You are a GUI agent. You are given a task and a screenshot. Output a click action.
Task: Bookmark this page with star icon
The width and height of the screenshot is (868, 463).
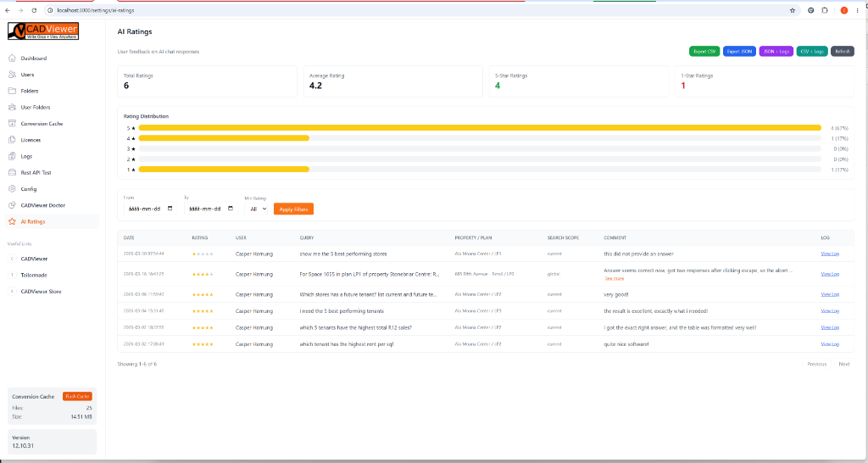(x=793, y=10)
